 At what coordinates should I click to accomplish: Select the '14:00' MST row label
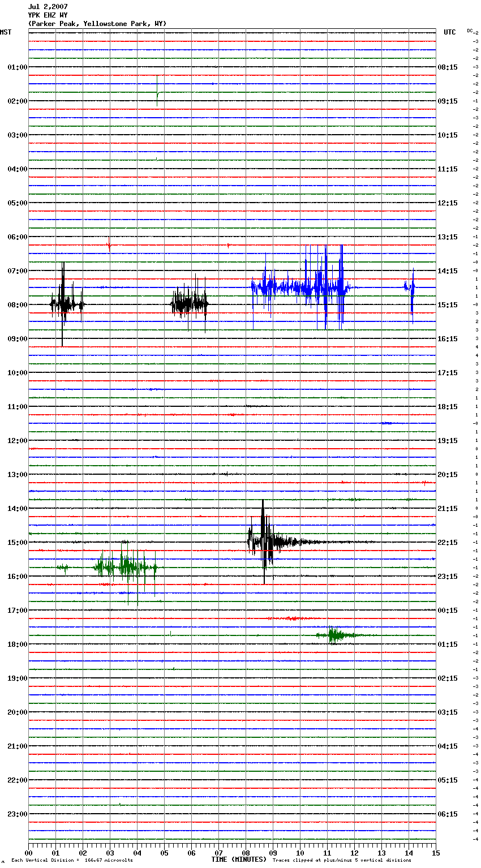[18, 509]
